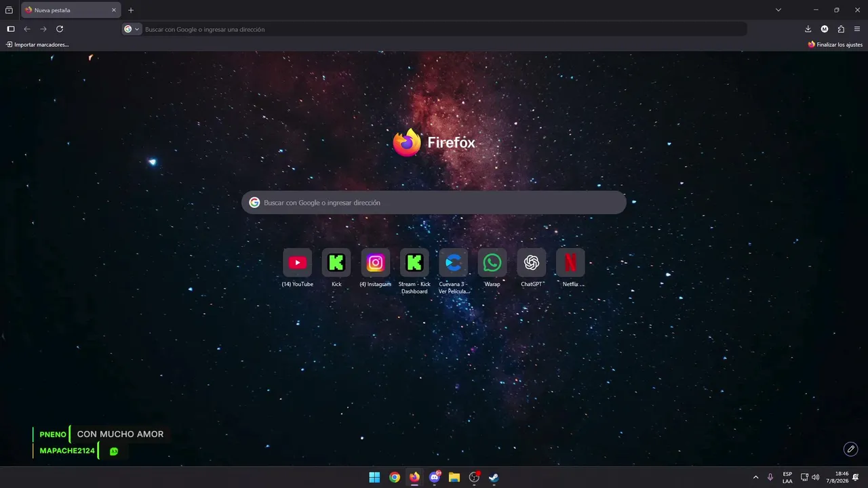Open a new tab with the plus button
Image resolution: width=868 pixels, height=488 pixels.
coord(131,10)
